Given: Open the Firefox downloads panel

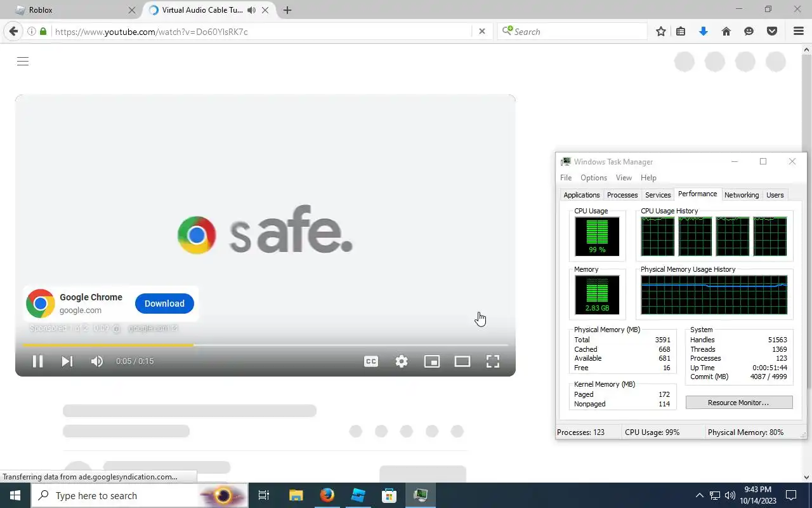Looking at the screenshot, I should tap(703, 31).
